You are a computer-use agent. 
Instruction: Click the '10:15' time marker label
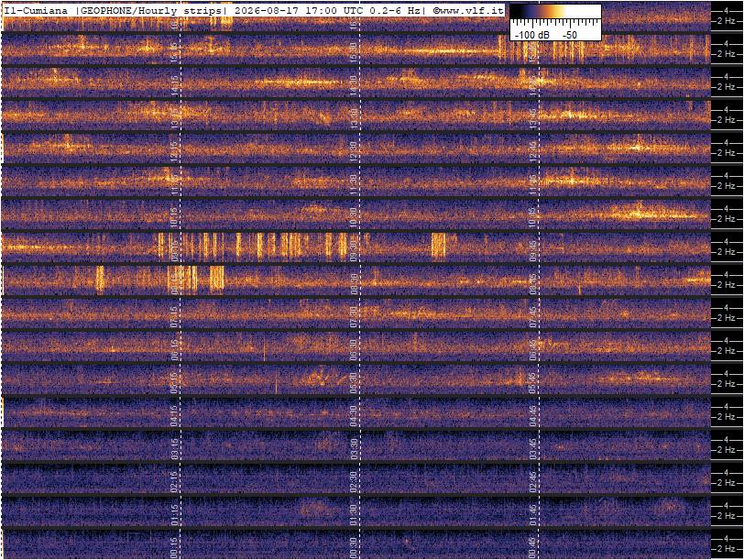click(x=174, y=216)
